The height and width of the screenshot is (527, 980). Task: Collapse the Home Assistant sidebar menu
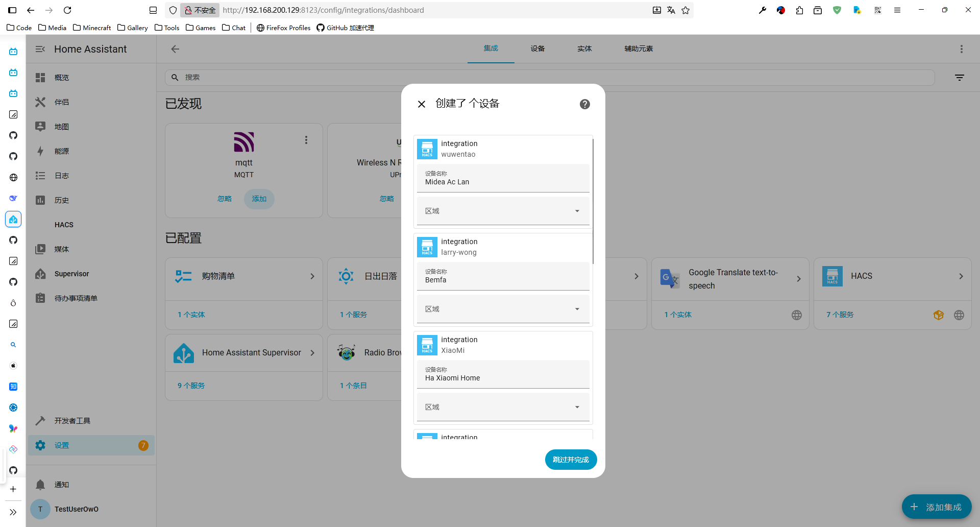click(40, 49)
